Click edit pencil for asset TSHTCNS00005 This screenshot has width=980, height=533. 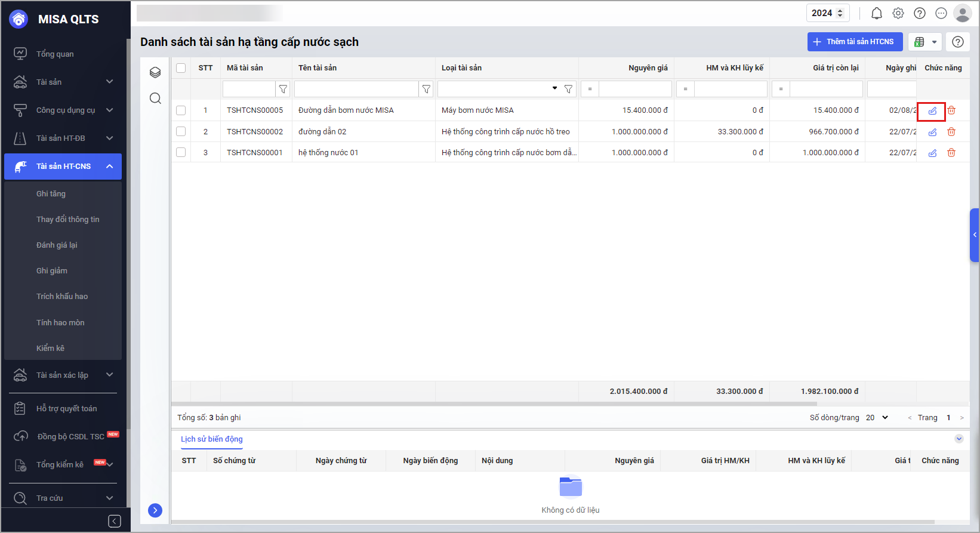pyautogui.click(x=932, y=111)
